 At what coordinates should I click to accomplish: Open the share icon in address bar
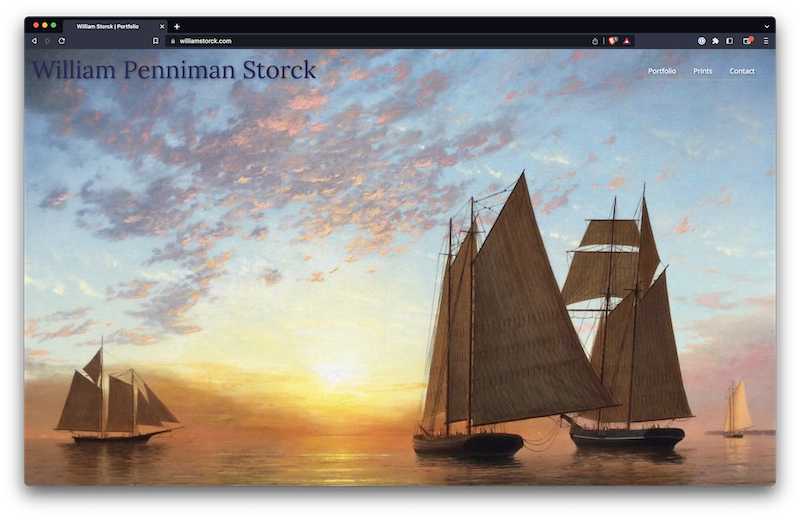pyautogui.click(x=595, y=41)
